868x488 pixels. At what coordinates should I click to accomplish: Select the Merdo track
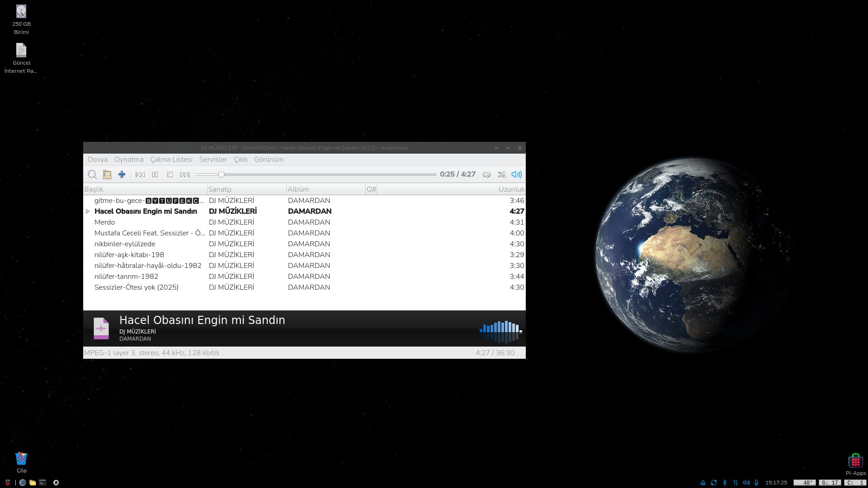[104, 222]
